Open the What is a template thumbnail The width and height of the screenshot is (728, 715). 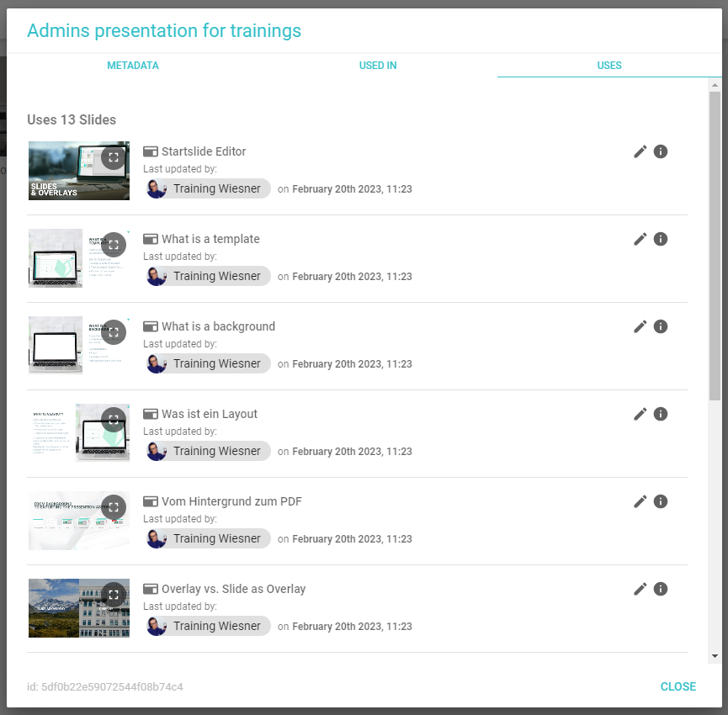click(x=67, y=258)
